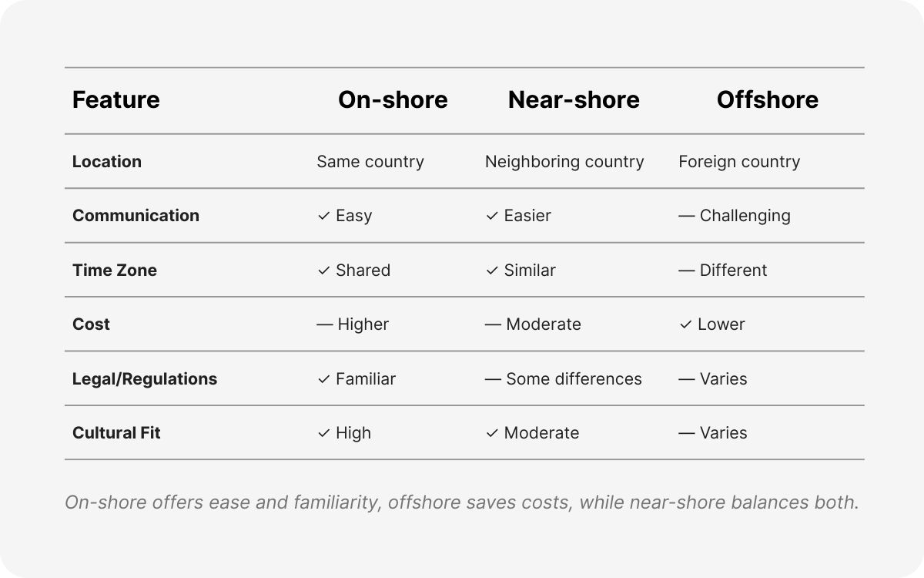Viewport: 924px width, 578px height.
Task: Click the checkmark next to Near-shore "Similar"
Action: pyautogui.click(x=492, y=271)
